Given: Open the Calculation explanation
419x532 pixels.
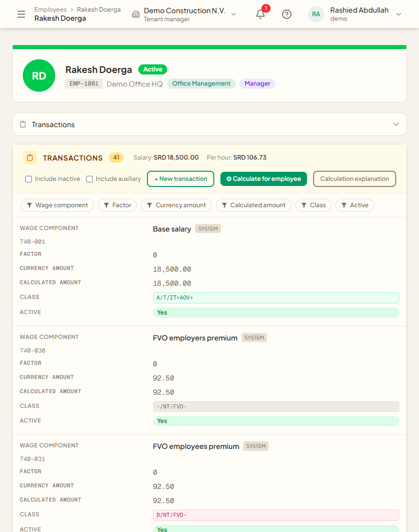Looking at the screenshot, I should point(355,179).
